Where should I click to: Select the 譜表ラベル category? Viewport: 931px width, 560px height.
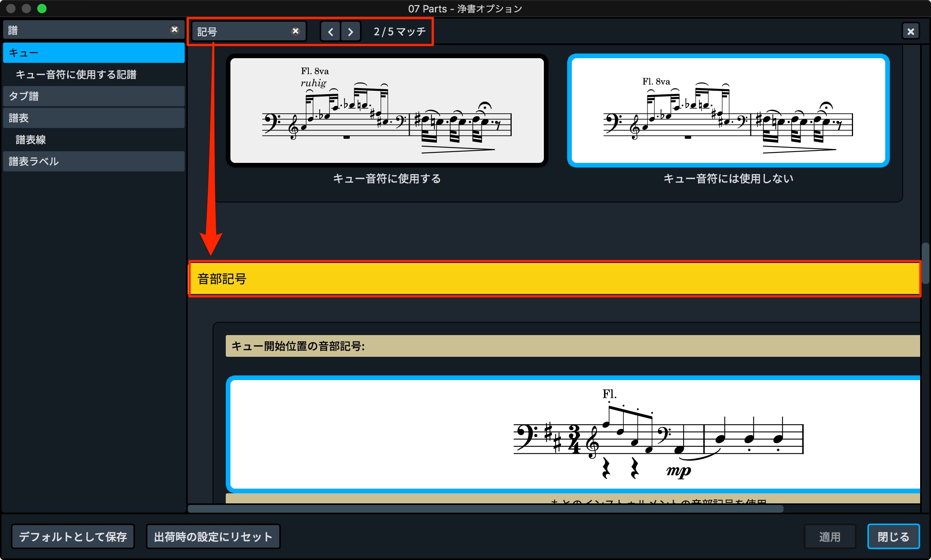93,161
